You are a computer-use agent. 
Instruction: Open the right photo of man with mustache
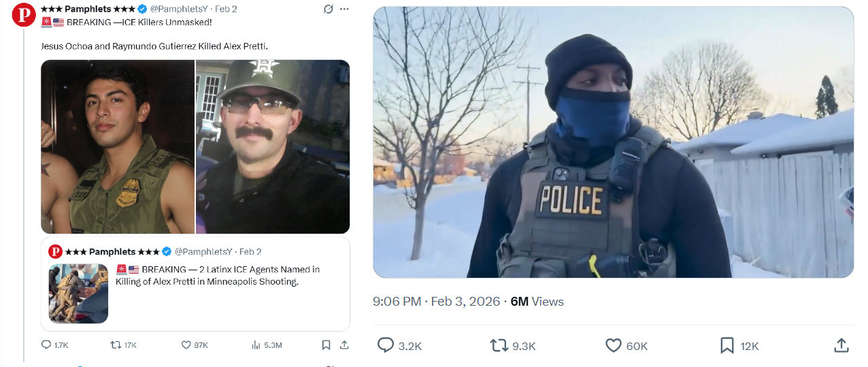coord(273,147)
